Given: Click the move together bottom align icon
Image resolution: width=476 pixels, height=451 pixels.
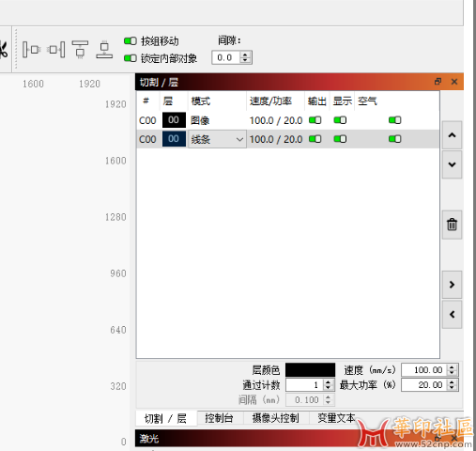Looking at the screenshot, I should tap(104, 50).
